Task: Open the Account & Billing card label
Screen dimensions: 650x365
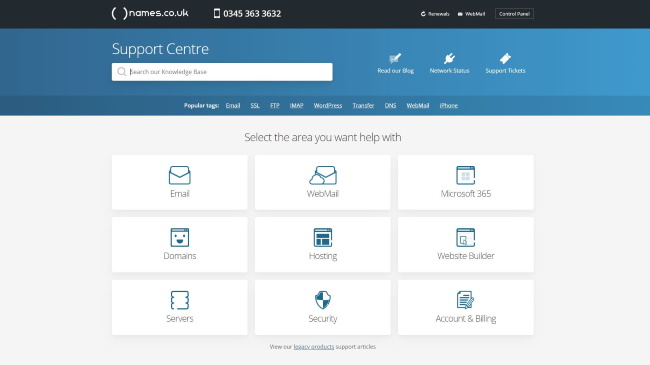Action: (466, 319)
